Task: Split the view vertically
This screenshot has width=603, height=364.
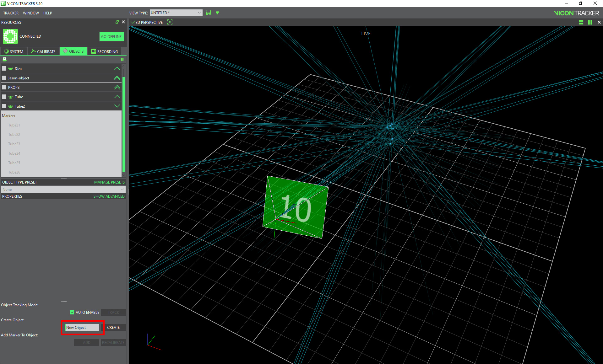Action: 590,22
